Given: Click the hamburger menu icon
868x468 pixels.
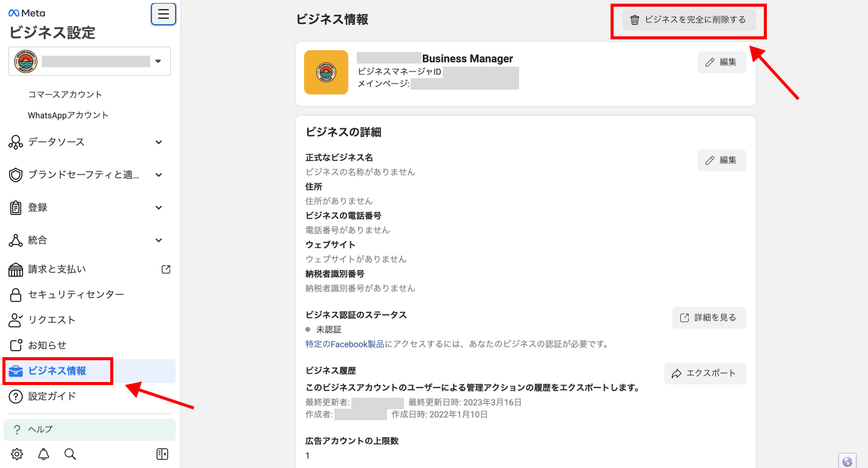Looking at the screenshot, I should [164, 15].
